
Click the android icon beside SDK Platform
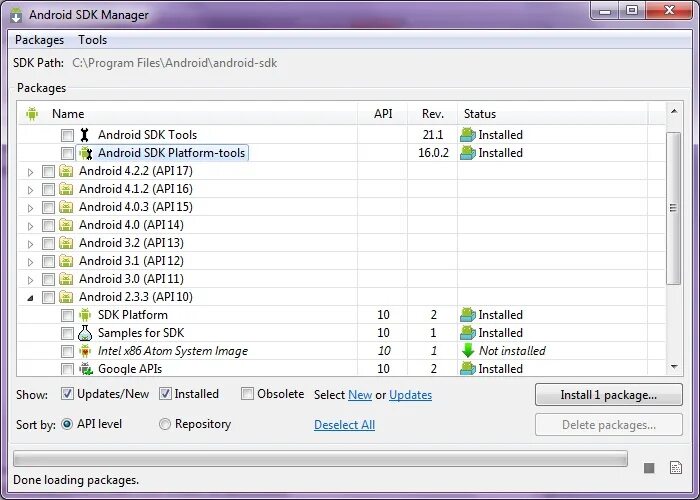click(85, 315)
